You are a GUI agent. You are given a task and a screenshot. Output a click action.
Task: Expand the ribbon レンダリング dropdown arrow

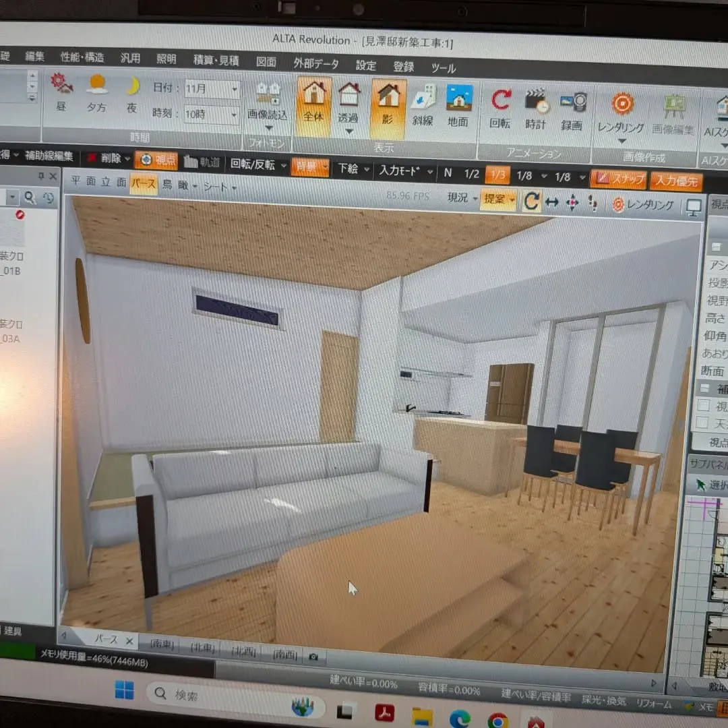click(x=621, y=141)
